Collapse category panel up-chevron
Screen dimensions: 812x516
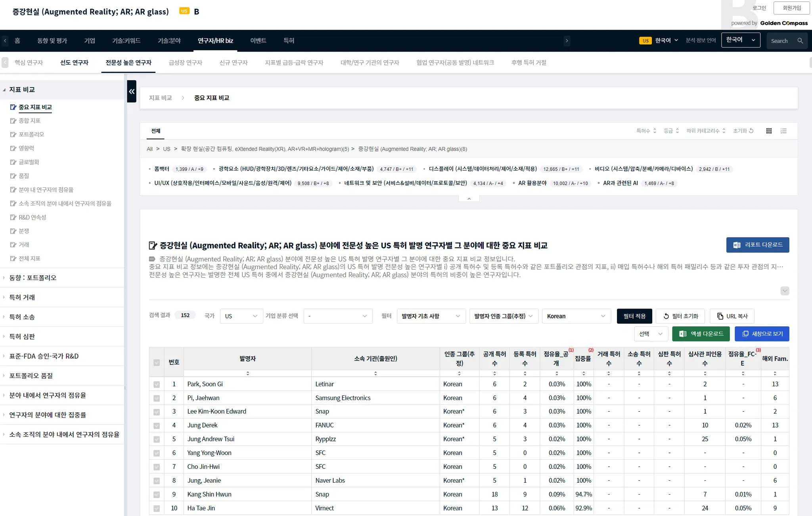pyautogui.click(x=469, y=199)
